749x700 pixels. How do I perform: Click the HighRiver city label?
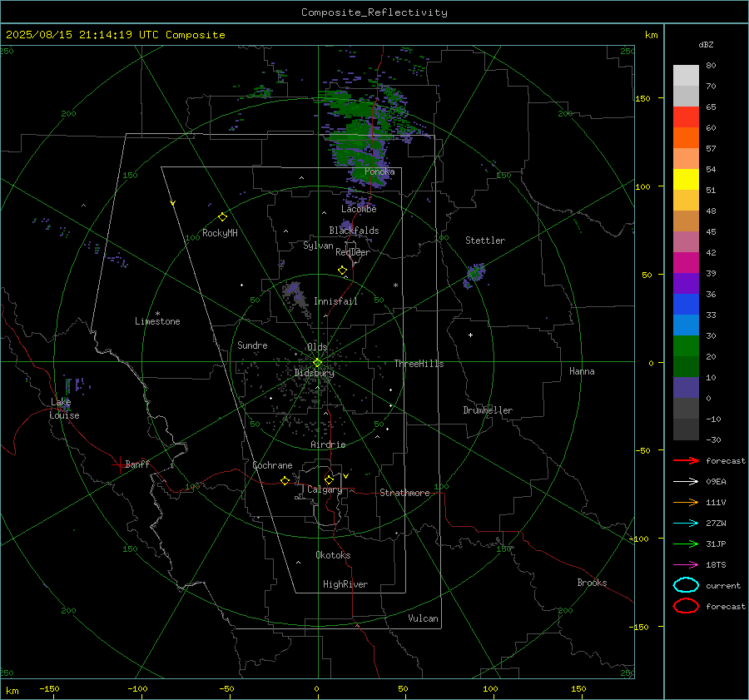click(345, 584)
